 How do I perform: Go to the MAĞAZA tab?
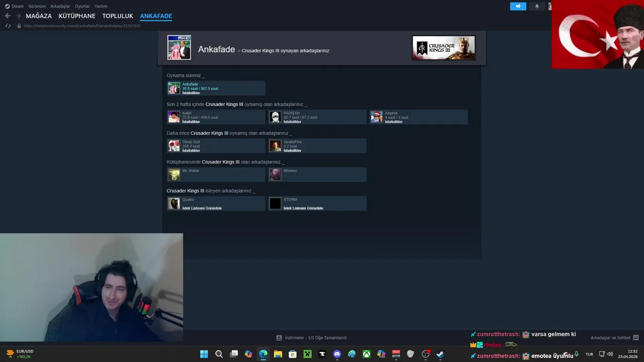[x=39, y=16]
